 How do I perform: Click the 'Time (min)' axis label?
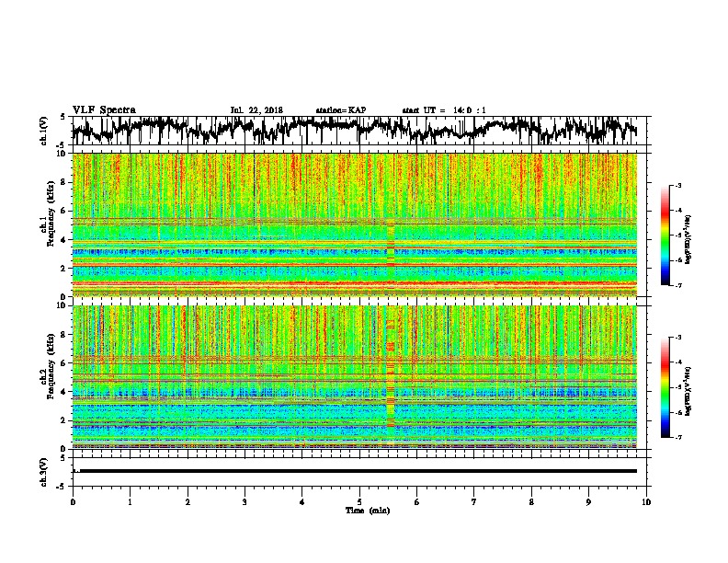(x=368, y=511)
